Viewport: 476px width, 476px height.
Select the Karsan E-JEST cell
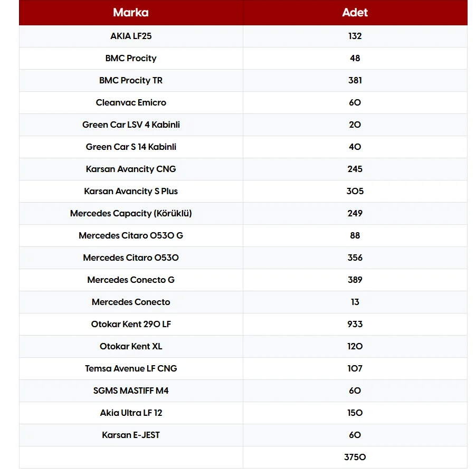click(131, 435)
